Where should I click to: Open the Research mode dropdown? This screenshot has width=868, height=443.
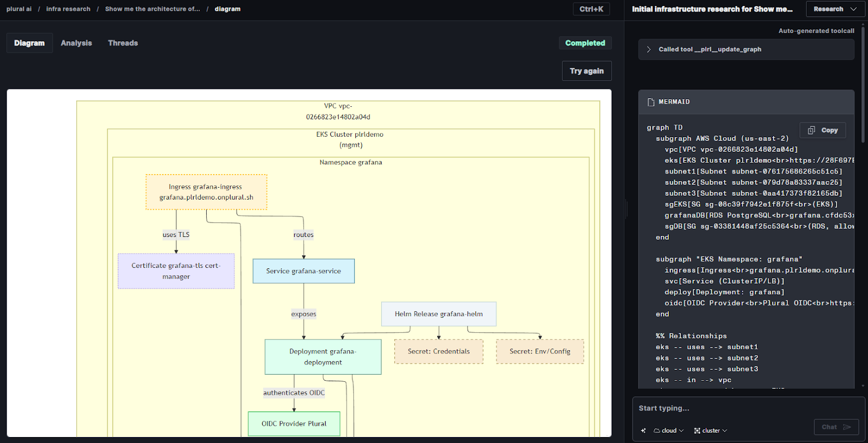[x=835, y=9]
